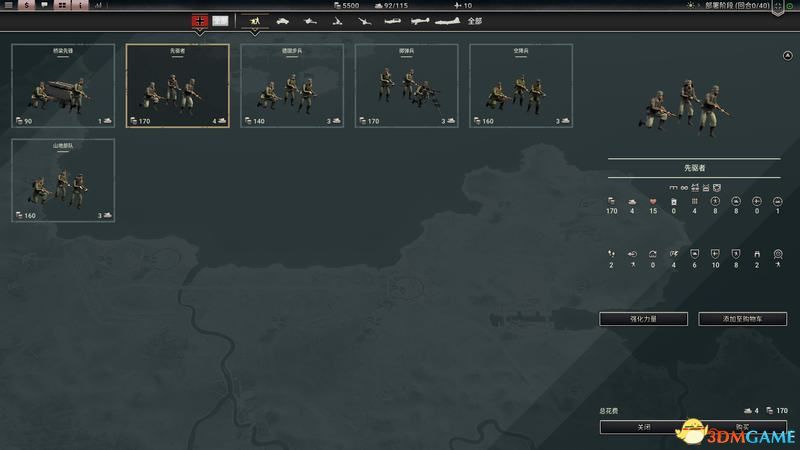Click the rightmost trait icon under unit name
Image resolution: width=800 pixels, height=450 pixels.
[x=717, y=188]
